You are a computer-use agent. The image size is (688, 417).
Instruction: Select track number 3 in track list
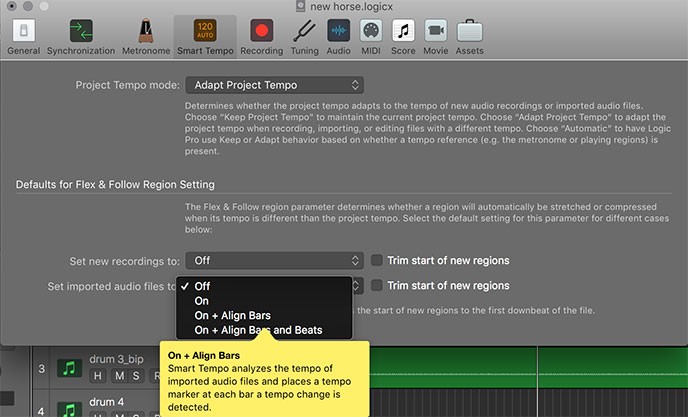point(41,368)
